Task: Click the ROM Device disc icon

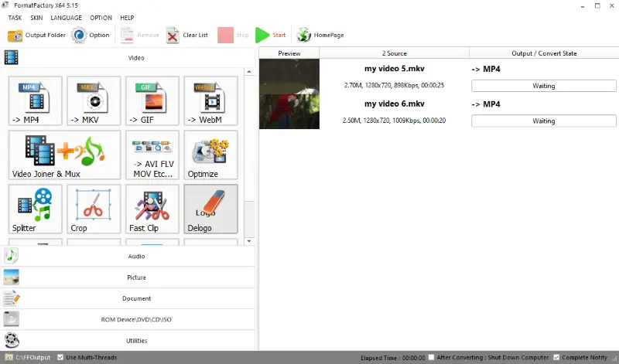Action: point(11,319)
